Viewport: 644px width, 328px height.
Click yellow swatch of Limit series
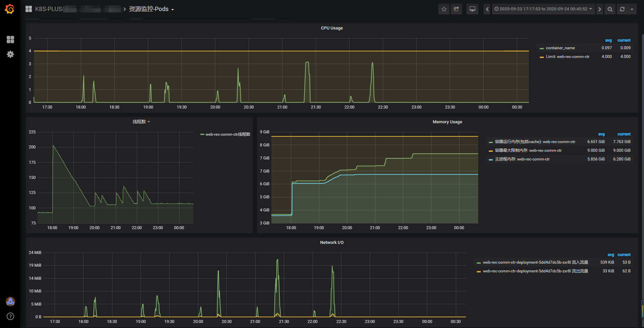[x=542, y=57]
